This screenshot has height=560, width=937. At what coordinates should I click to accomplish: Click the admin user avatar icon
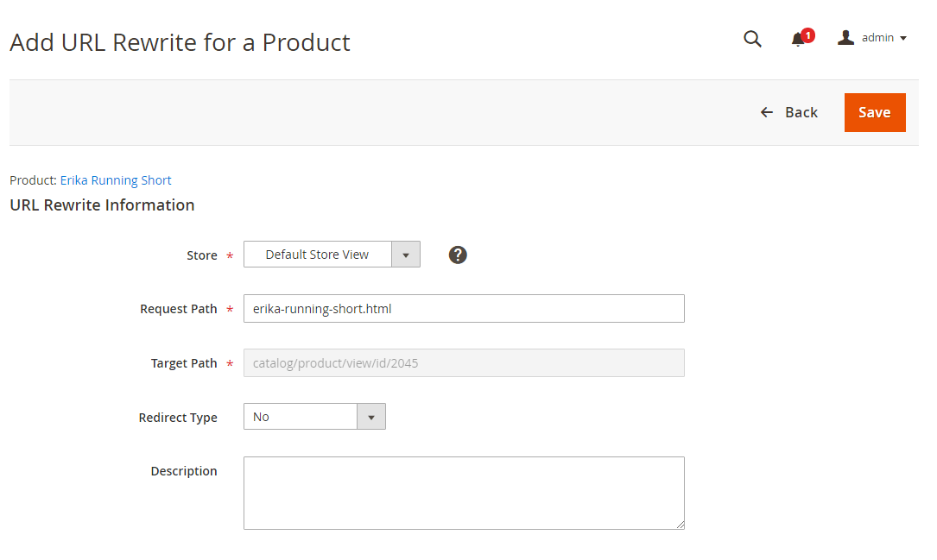click(845, 38)
